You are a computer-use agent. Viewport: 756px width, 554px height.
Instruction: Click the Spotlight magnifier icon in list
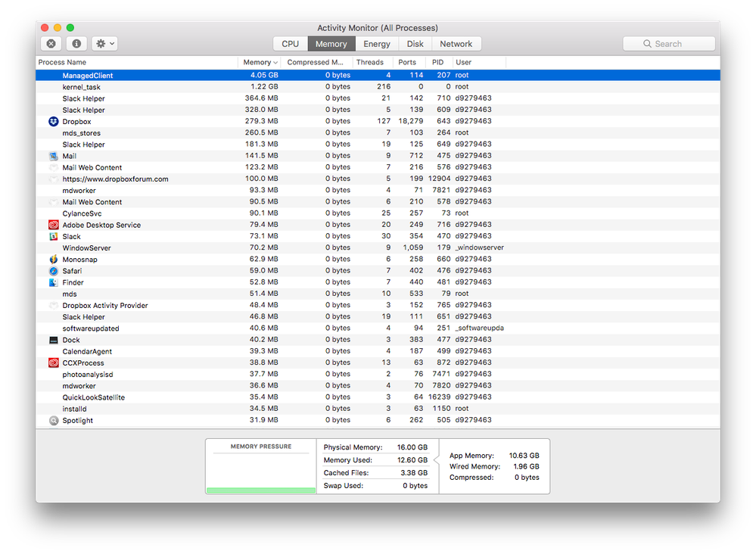[x=53, y=420]
